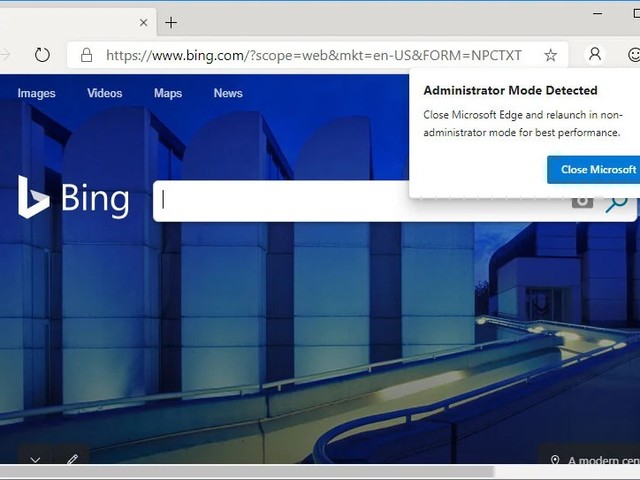Click the Close Microsoft Edge button
The image size is (640, 480).
pyautogui.click(x=593, y=169)
